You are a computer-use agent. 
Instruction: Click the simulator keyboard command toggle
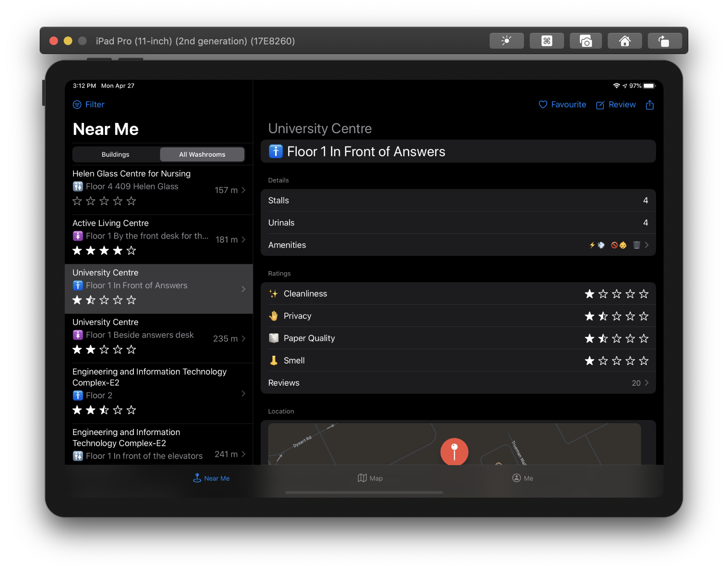[547, 41]
